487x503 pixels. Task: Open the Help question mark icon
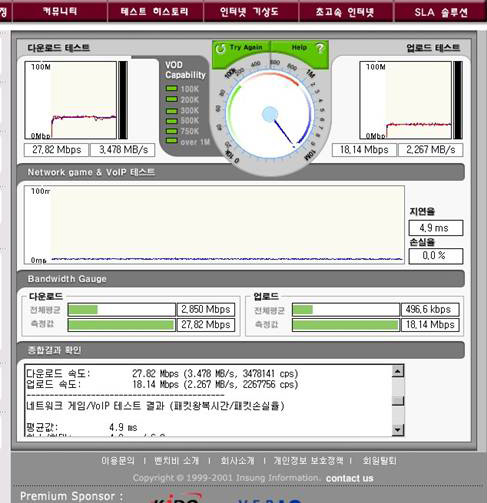tap(320, 49)
